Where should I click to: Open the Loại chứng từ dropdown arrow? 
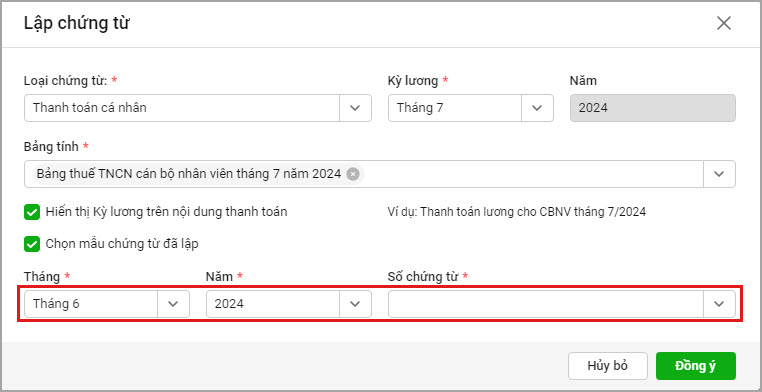pyautogui.click(x=355, y=108)
